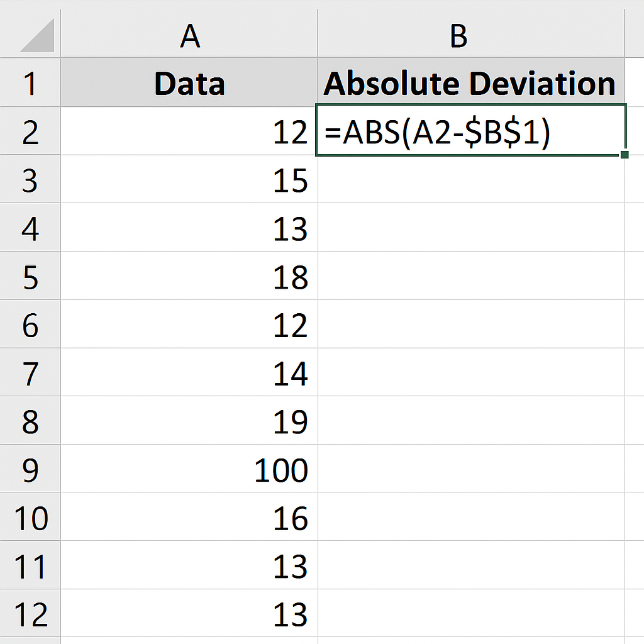The image size is (644, 644).
Task: Select the cell containing value 15
Action: pos(189,180)
